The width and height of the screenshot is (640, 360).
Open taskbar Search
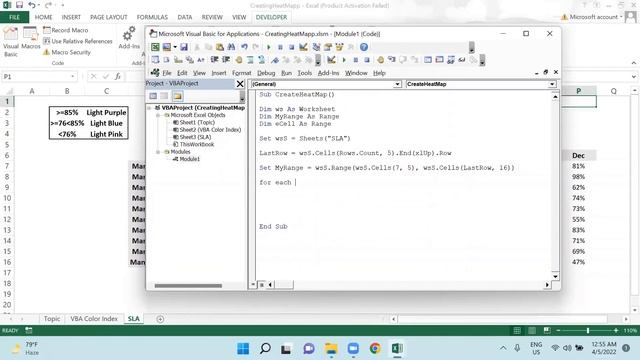pyautogui.click(x=265, y=349)
